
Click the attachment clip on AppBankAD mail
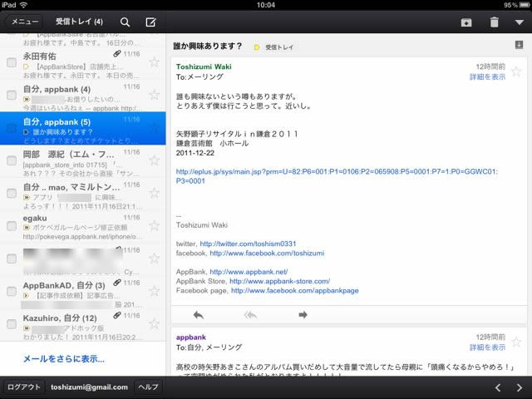pyautogui.click(x=117, y=283)
